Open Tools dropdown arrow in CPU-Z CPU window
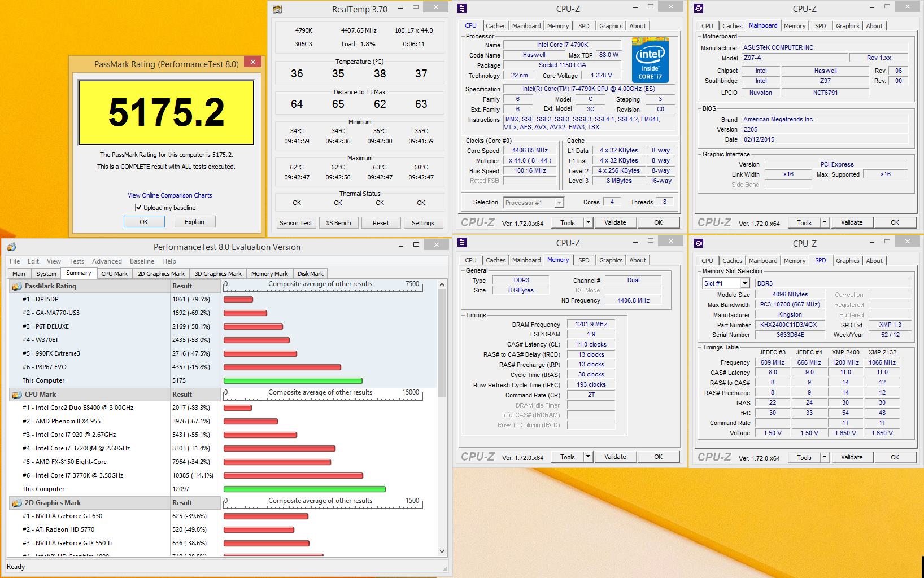924x578 pixels. (588, 222)
